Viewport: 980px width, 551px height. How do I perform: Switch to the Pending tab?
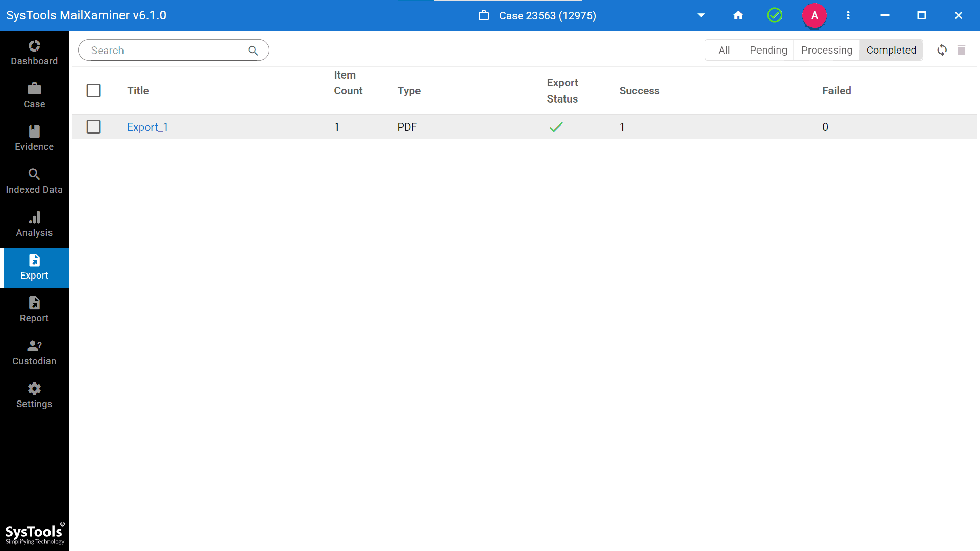[768, 50]
